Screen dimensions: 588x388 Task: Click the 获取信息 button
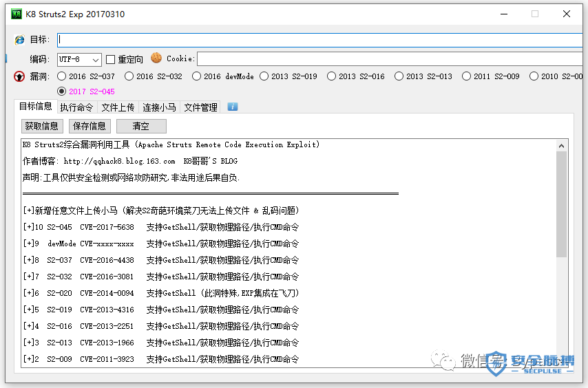[x=42, y=126]
